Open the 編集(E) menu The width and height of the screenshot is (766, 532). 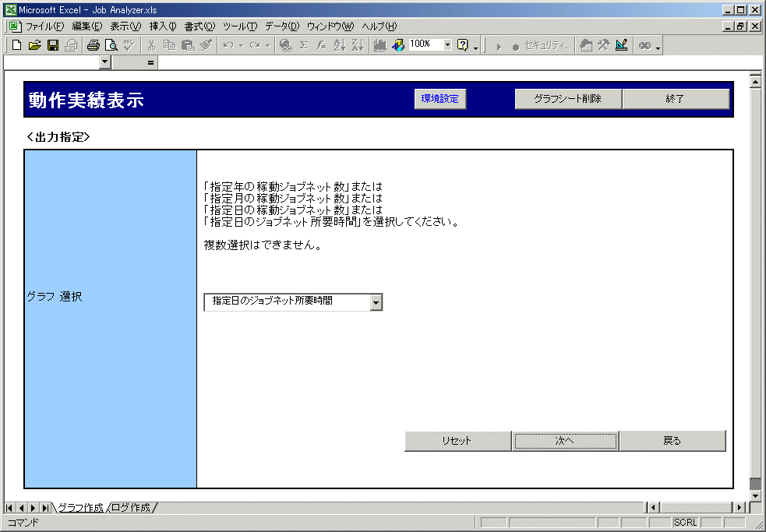point(87,26)
